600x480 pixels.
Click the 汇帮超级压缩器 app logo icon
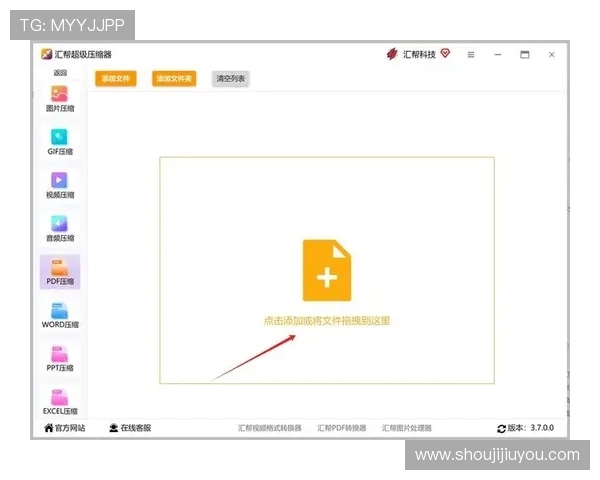(46, 54)
